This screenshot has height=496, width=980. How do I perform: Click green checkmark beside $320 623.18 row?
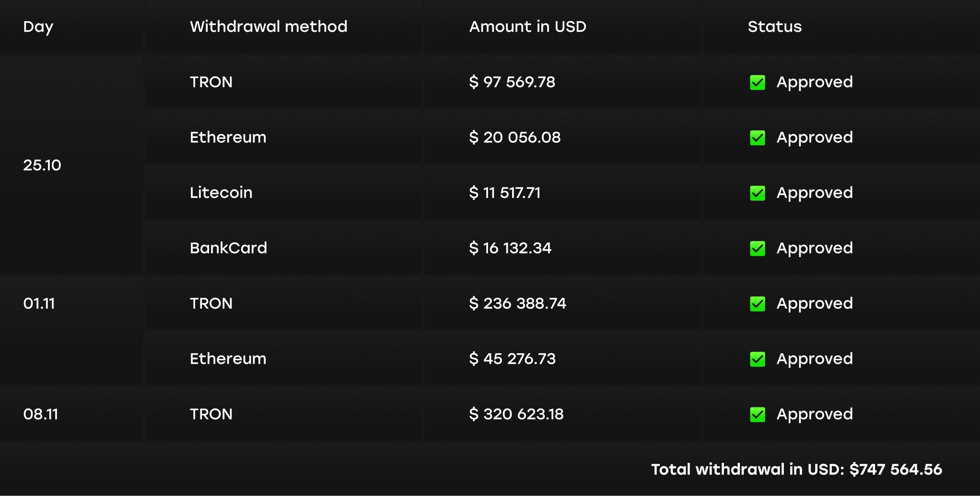(758, 415)
